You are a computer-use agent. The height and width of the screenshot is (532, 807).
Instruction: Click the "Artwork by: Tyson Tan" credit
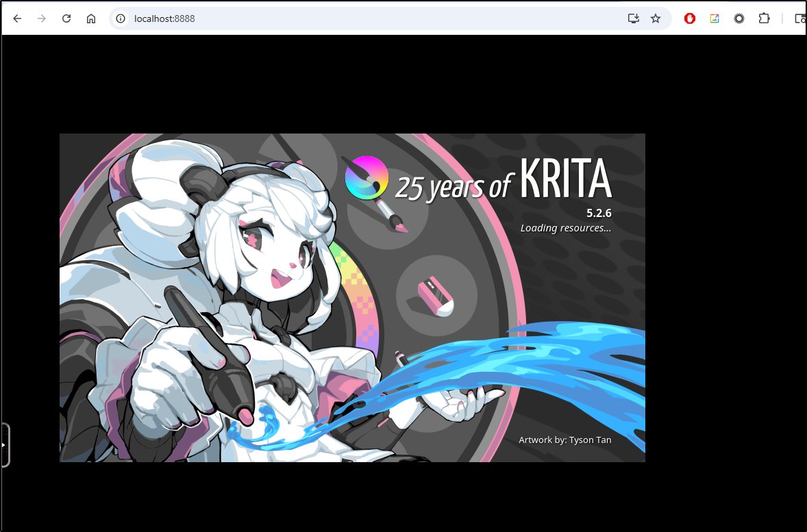point(565,440)
